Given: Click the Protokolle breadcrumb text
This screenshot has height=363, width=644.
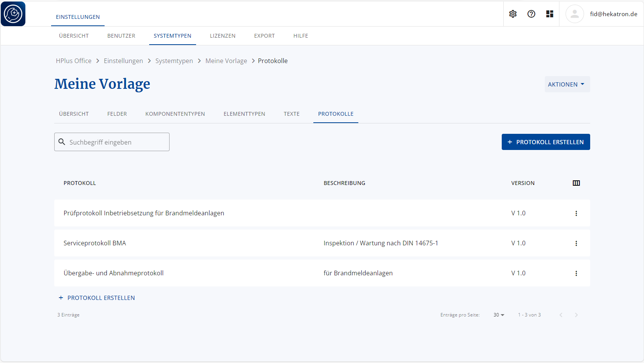Looking at the screenshot, I should [x=273, y=61].
